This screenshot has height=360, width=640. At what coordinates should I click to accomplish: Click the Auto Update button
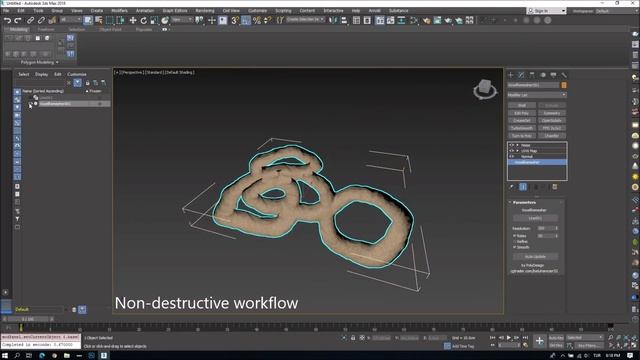tap(535, 257)
